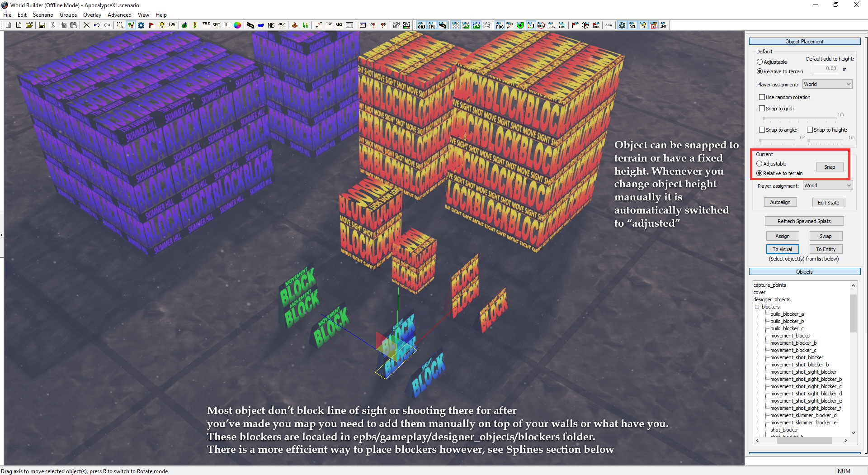Click the TILE toolbar icon

point(206,25)
